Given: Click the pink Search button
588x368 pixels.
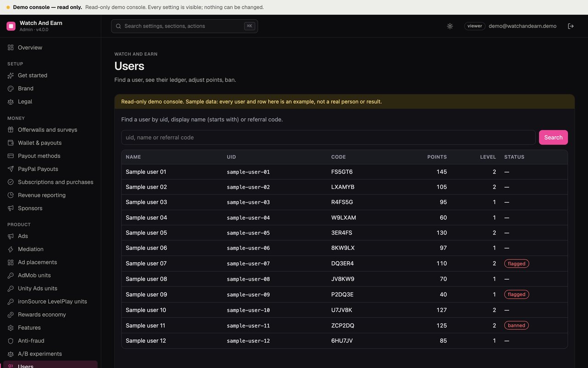Looking at the screenshot, I should click(x=553, y=138).
